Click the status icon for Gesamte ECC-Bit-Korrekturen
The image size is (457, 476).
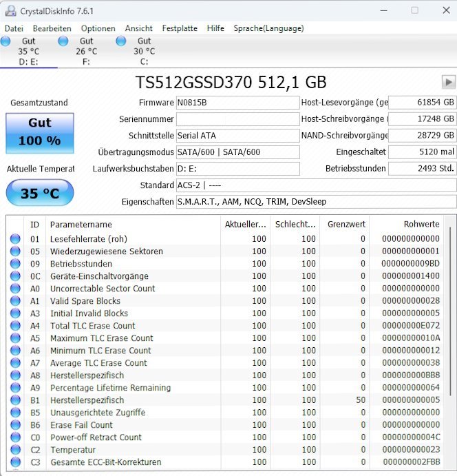(x=15, y=462)
